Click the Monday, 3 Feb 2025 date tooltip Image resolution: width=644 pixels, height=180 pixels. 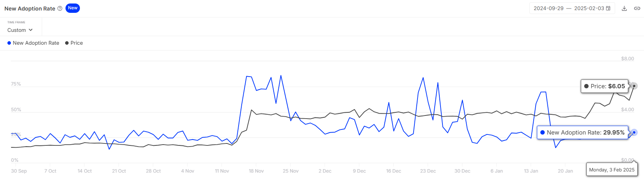tap(612, 170)
